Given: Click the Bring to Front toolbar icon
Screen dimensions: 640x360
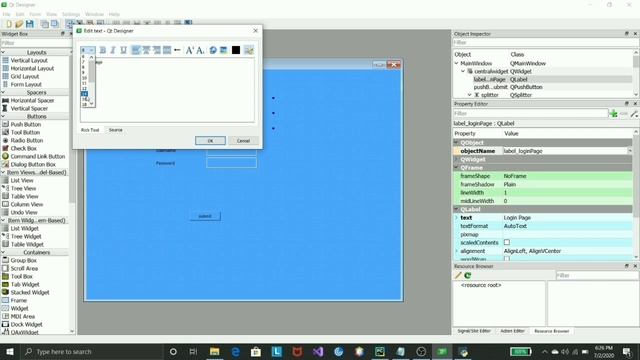Looking at the screenshot, I should pos(54,24).
